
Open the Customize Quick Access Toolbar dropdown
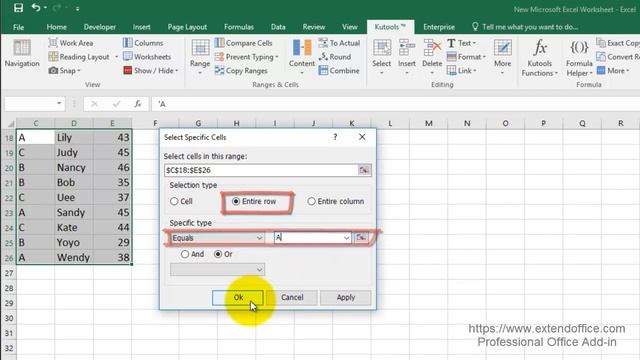[77, 8]
